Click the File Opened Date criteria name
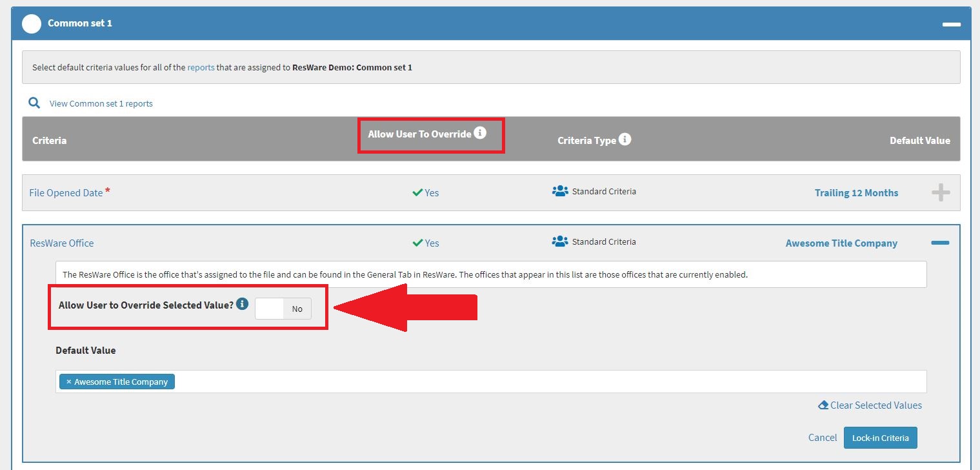Image resolution: width=980 pixels, height=470 pixels. (x=66, y=192)
